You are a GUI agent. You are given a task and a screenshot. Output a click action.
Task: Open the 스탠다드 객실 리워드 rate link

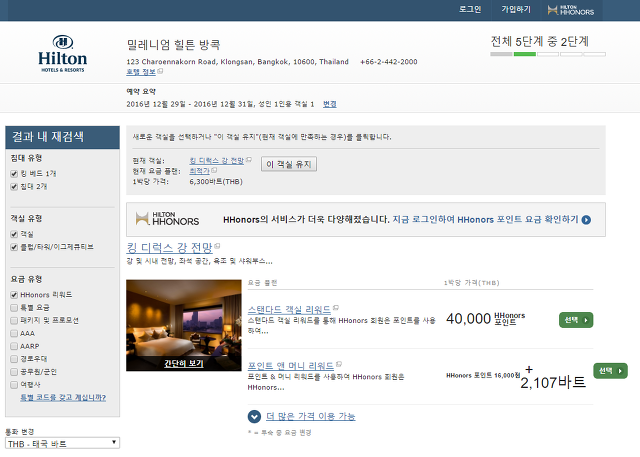coord(289,310)
